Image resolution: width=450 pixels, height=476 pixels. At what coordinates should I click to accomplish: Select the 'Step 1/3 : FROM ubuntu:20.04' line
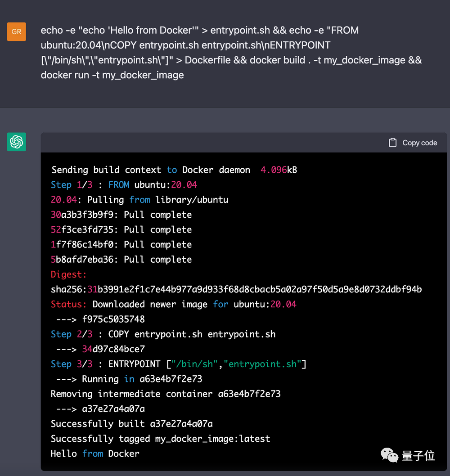(124, 185)
